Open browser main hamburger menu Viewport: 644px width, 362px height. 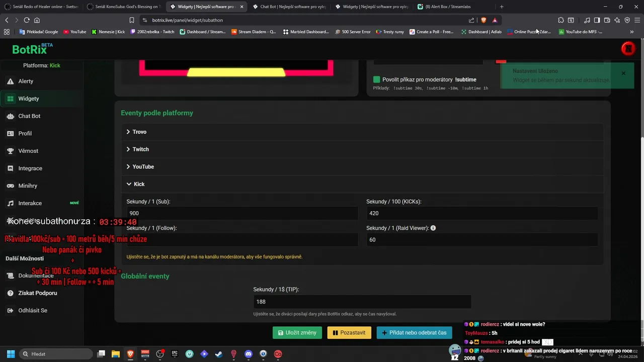(637, 20)
